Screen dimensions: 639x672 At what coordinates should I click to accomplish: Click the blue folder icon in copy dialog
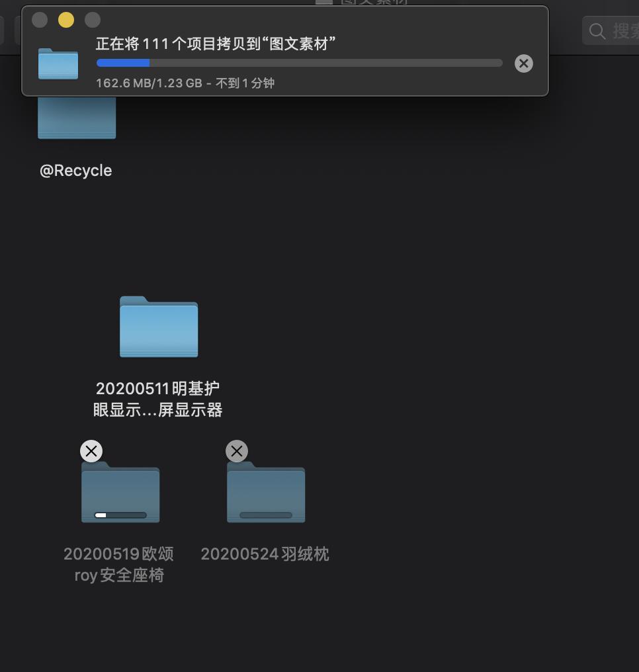coord(58,65)
